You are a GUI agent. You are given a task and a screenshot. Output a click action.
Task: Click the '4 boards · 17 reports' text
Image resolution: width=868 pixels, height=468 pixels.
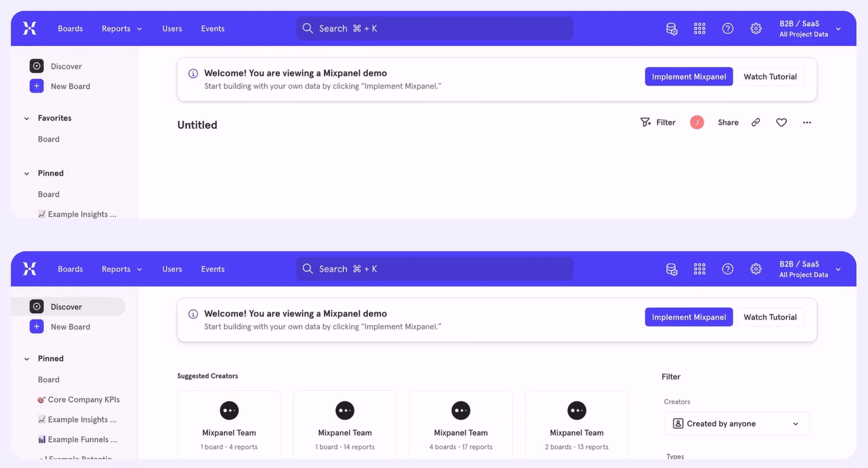point(461,447)
